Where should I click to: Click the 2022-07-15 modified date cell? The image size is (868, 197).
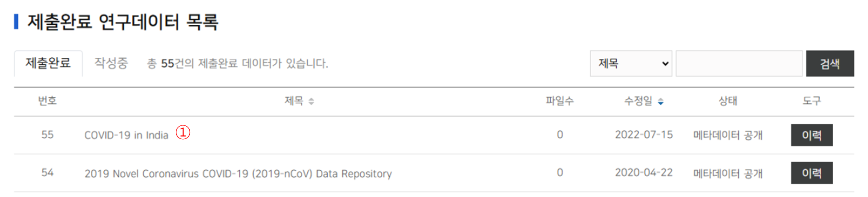[x=644, y=135]
